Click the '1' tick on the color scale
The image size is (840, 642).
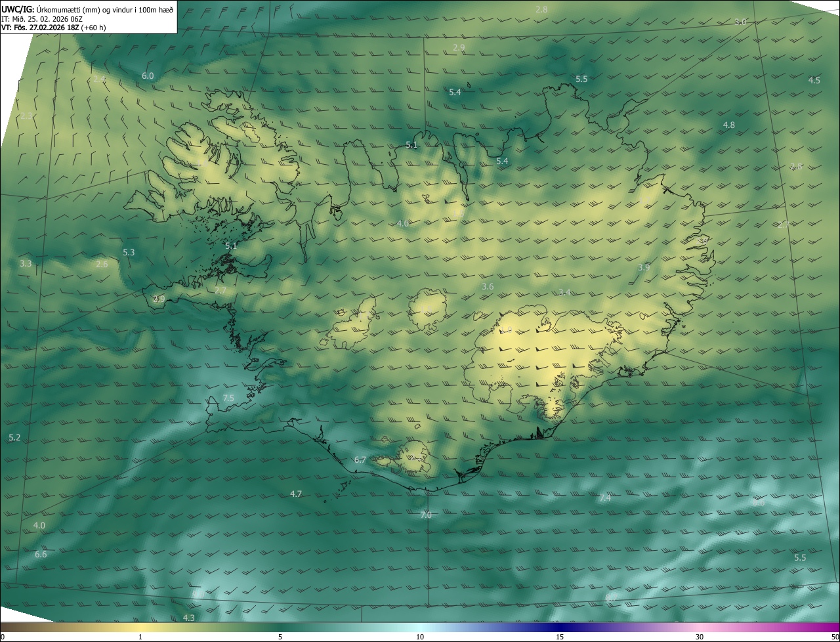click(140, 637)
